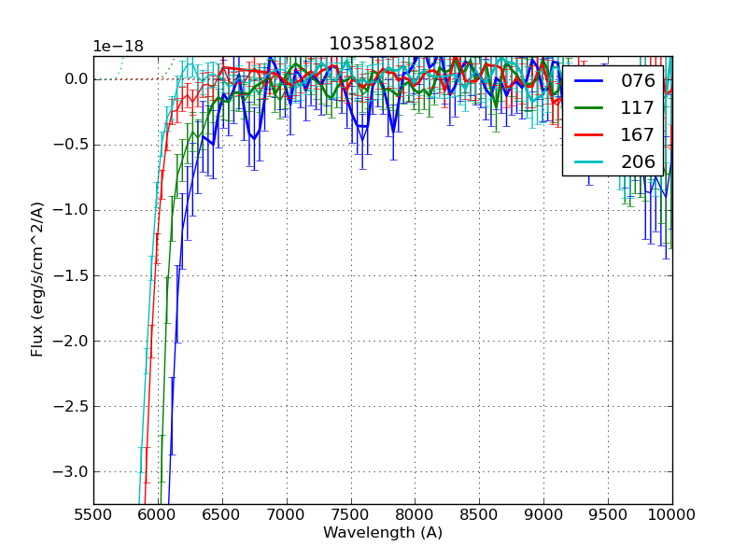
Task: Click the green line sample in legend
Action: (x=590, y=108)
